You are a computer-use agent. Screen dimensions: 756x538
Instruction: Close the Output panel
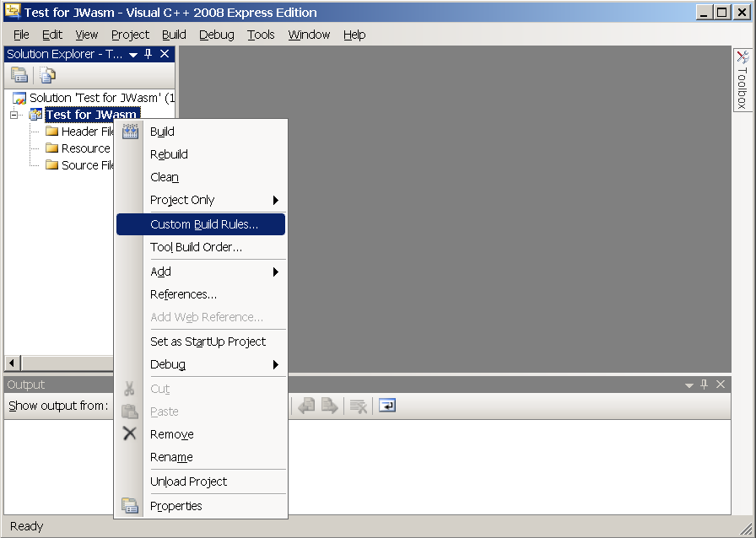tap(721, 385)
